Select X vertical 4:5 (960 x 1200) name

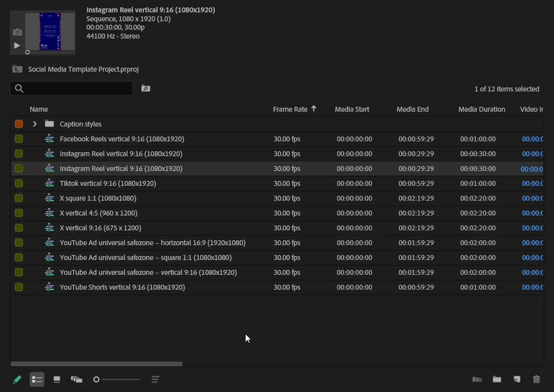(98, 213)
